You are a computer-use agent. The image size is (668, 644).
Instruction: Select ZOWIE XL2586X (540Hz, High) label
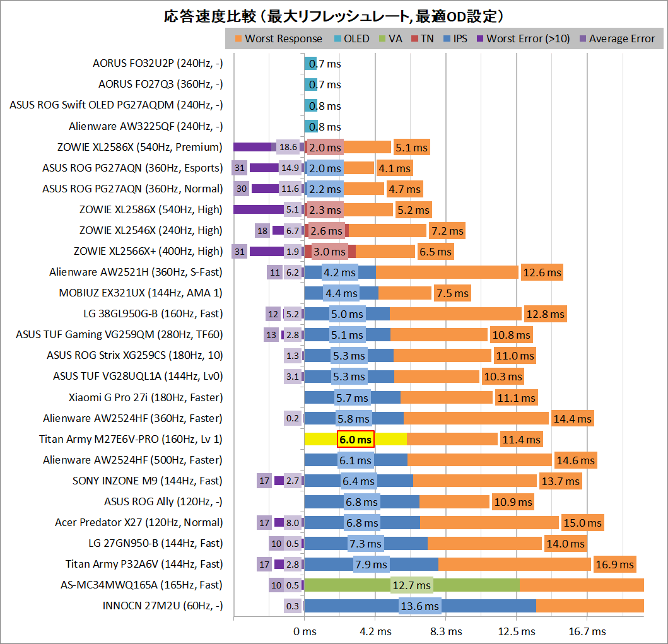(x=151, y=210)
